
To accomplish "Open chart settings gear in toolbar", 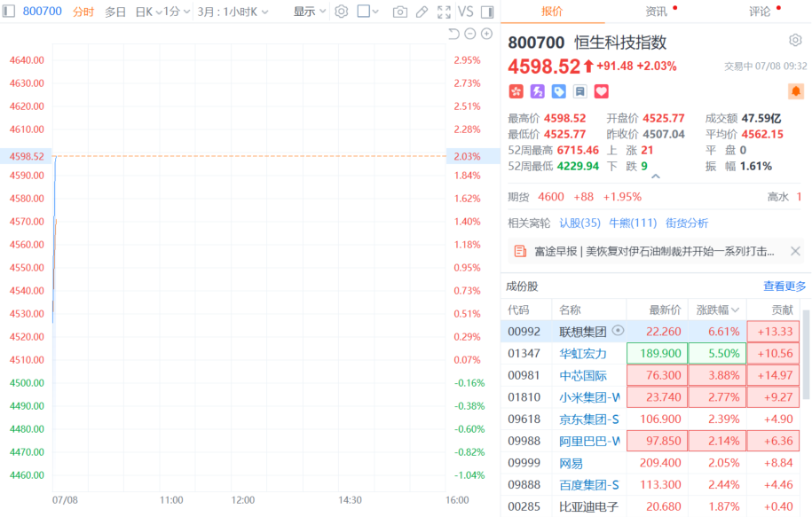I will (342, 12).
